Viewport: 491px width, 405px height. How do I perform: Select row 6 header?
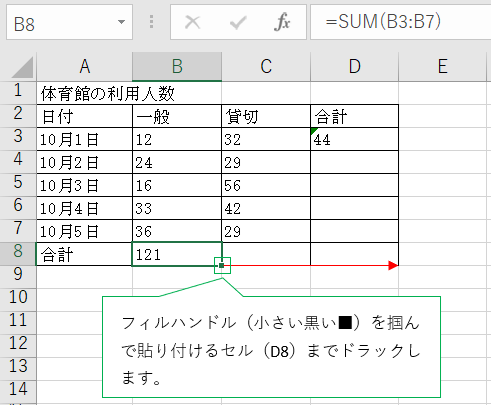coord(18,208)
